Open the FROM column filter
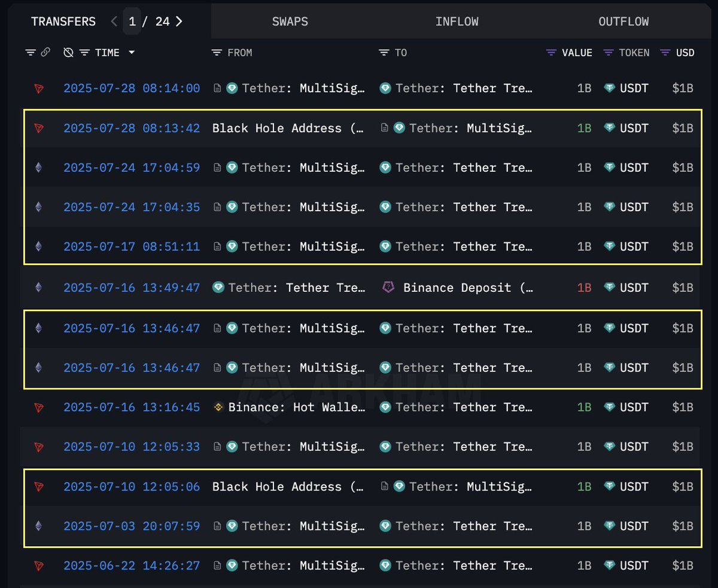The image size is (718, 588). 217,53
